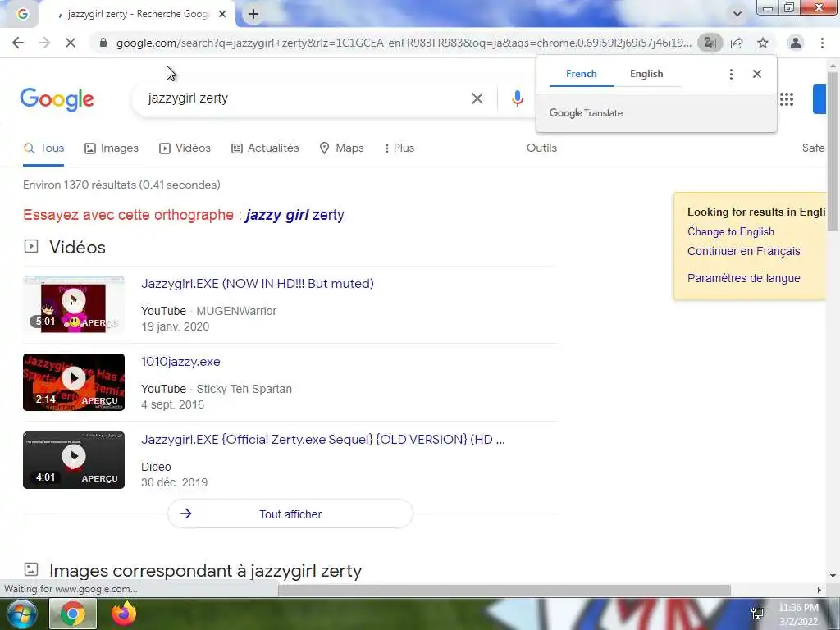Click the horizontal scrollbar
The width and height of the screenshot is (840, 630).
point(504,590)
